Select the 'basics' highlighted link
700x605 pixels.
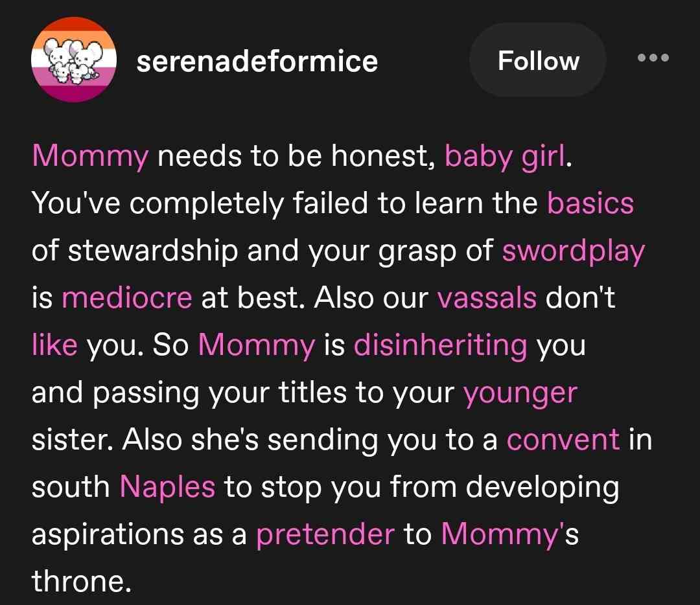[590, 203]
